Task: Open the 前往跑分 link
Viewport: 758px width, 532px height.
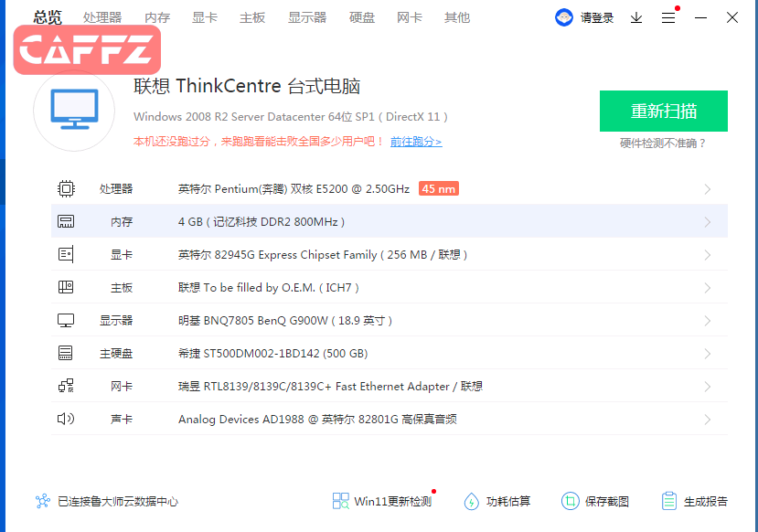Action: 416,142
